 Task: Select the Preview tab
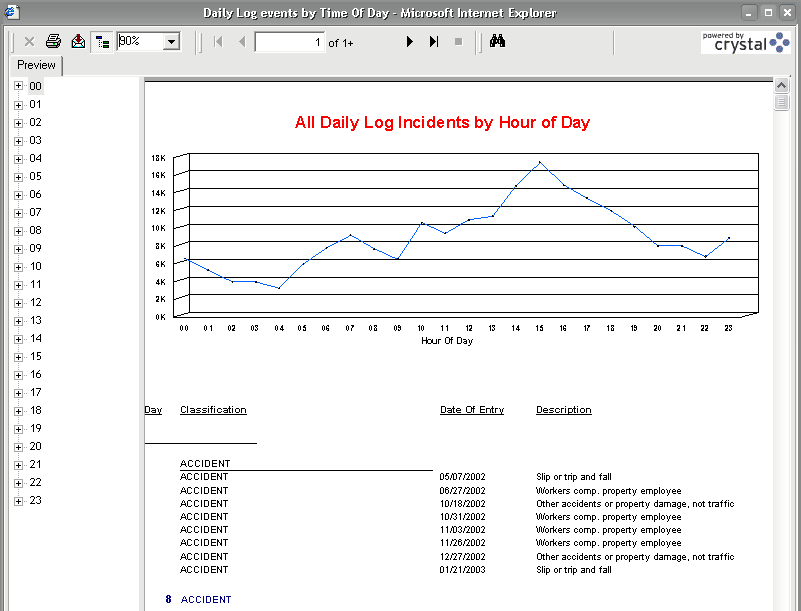coord(36,65)
